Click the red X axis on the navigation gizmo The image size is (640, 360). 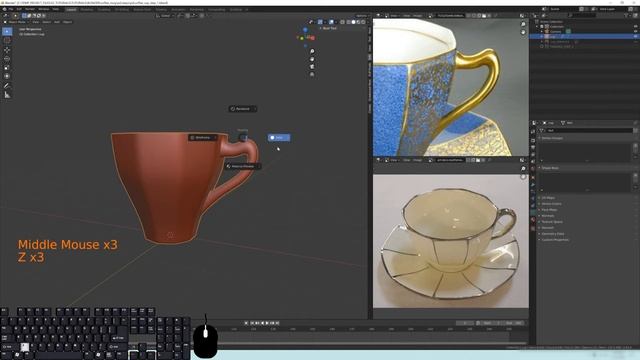coord(313,38)
